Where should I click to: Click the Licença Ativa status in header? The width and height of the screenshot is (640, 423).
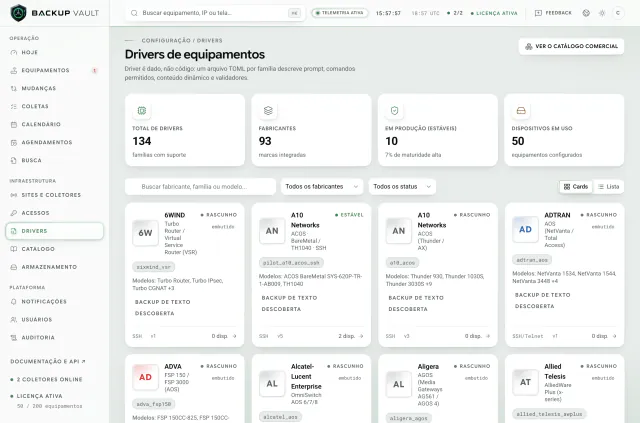click(494, 13)
